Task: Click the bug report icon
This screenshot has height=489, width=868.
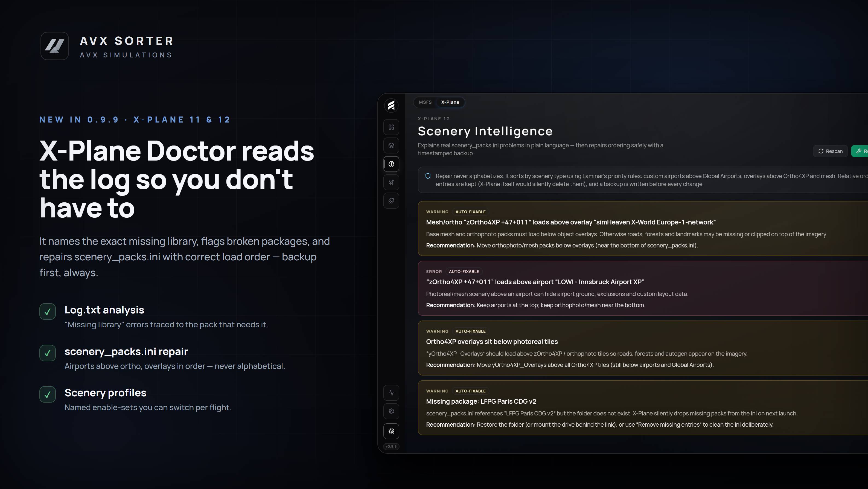Action: (391, 431)
